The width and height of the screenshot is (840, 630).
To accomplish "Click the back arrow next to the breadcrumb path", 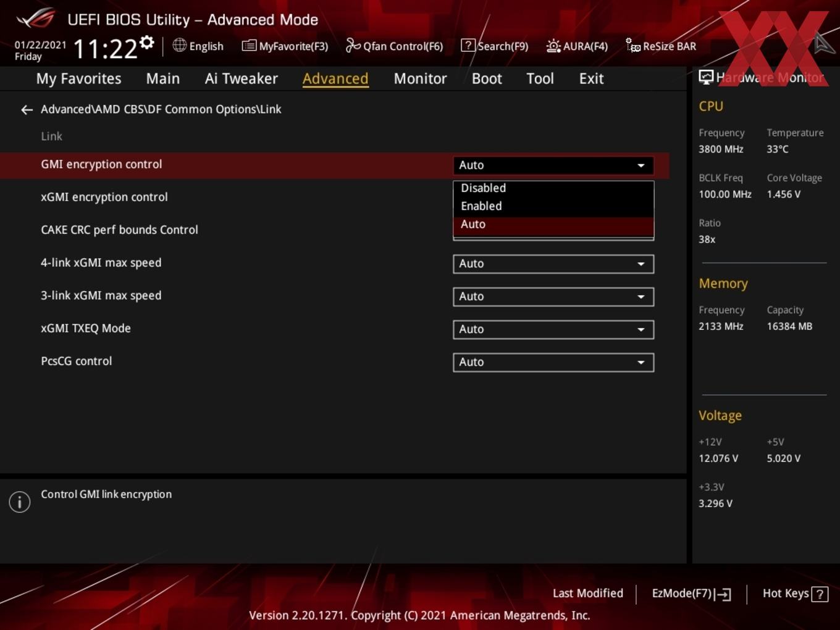I will point(27,110).
